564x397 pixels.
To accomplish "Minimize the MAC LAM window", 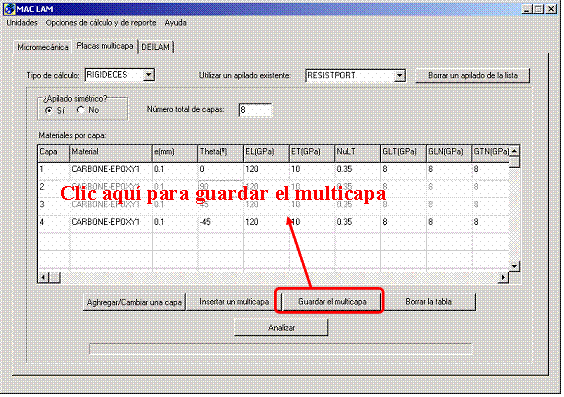I will tap(526, 9).
